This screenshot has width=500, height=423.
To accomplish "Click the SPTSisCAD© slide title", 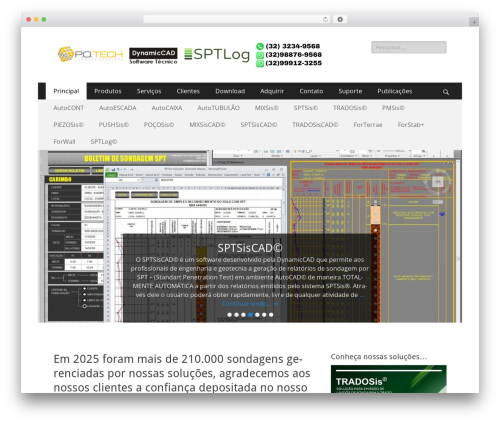I will 250,248.
